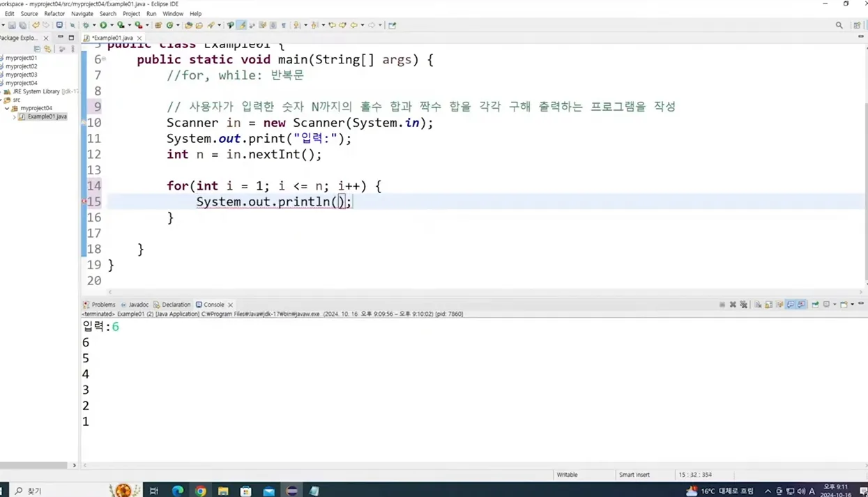This screenshot has height=497, width=868.
Task: Click the toolbar Search flashlight icon
Action: (211, 25)
